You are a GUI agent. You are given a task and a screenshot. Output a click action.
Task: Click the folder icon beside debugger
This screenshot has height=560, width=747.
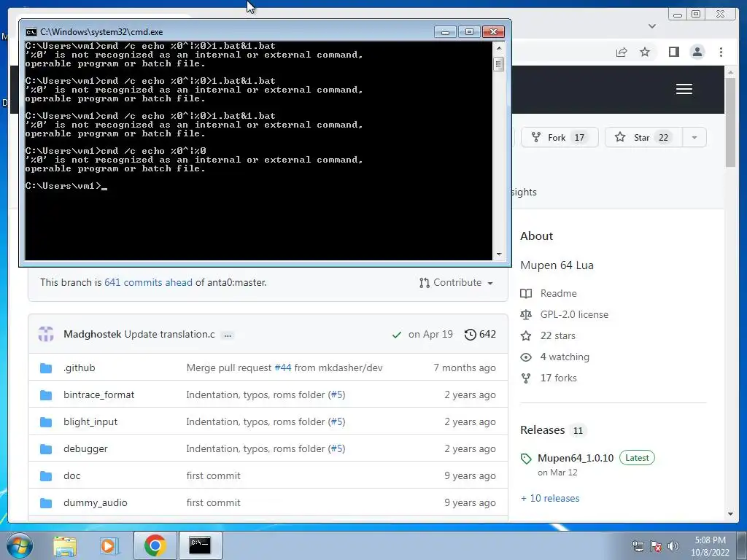coord(46,449)
